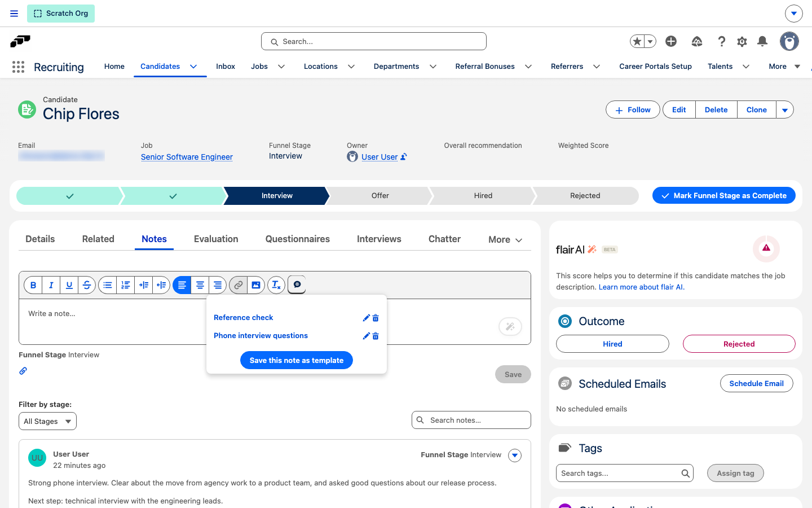Remove formatting from the note text
The image size is (812, 508).
click(276, 285)
